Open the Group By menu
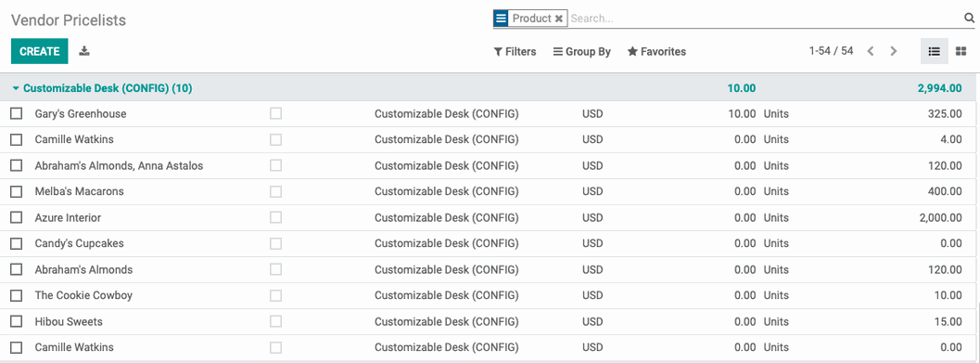Image resolution: width=980 pixels, height=363 pixels. pos(582,51)
